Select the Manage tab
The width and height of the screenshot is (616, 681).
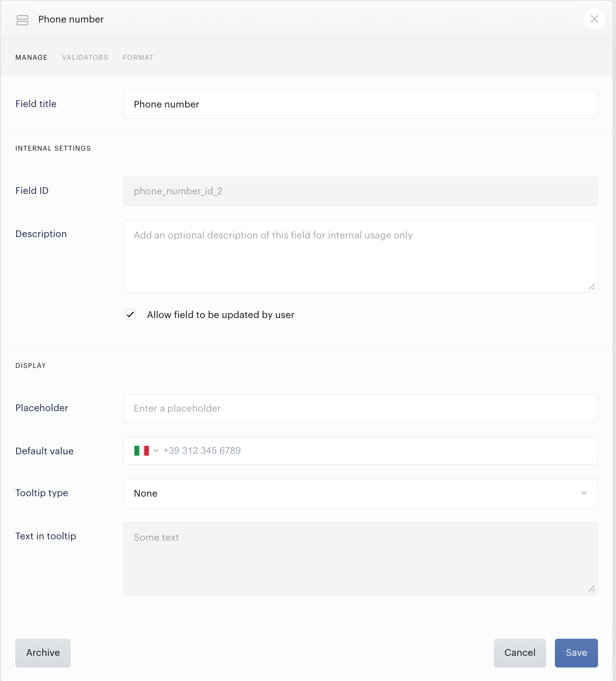31,58
